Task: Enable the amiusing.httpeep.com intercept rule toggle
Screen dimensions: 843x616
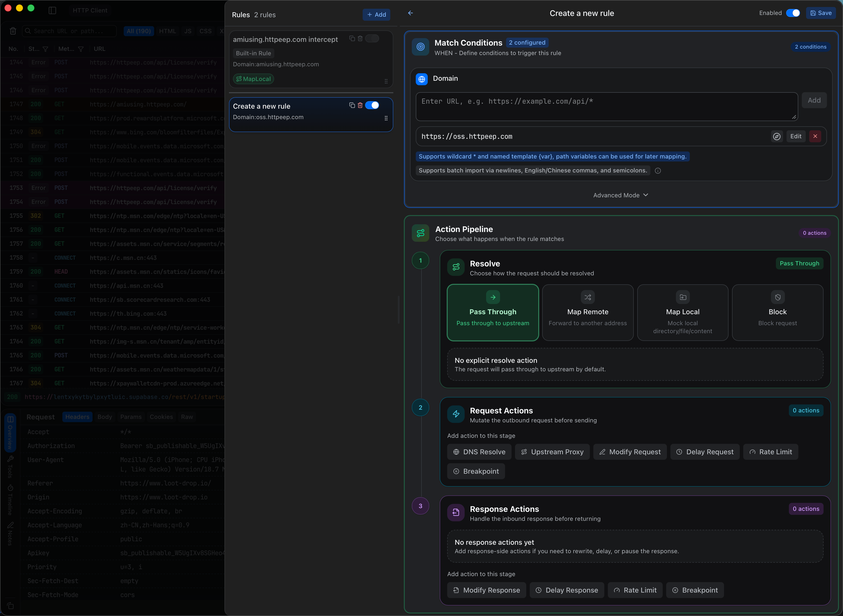Action: [372, 38]
